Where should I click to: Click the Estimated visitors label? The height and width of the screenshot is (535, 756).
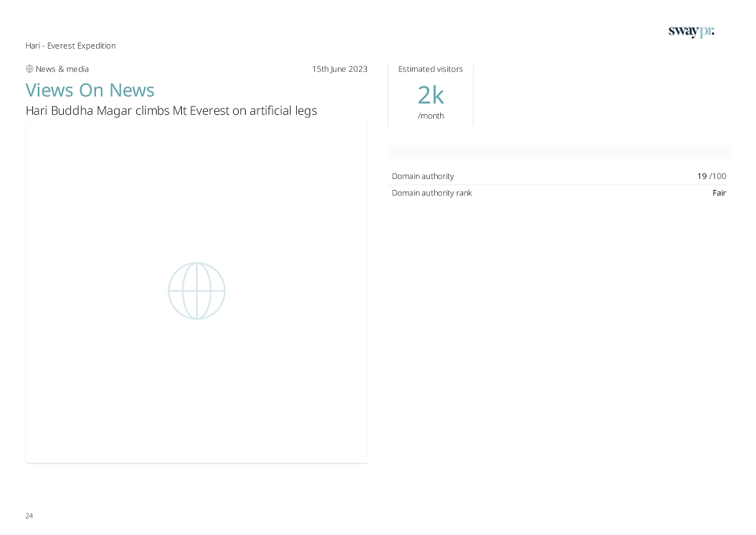point(431,69)
